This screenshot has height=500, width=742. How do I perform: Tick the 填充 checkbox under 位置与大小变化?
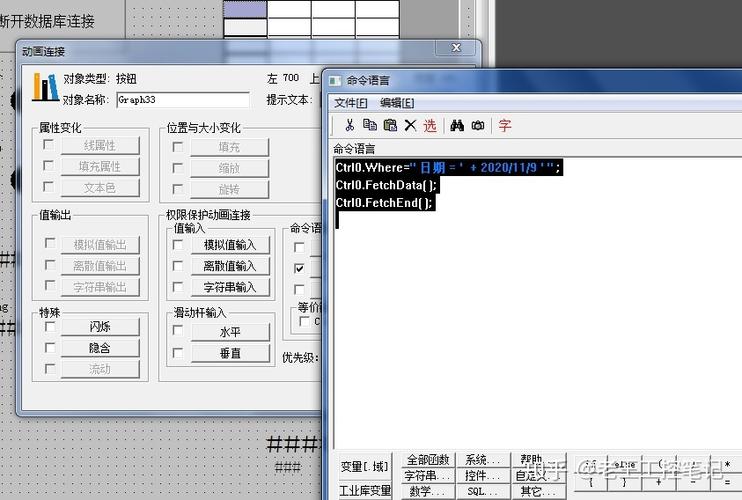point(178,147)
